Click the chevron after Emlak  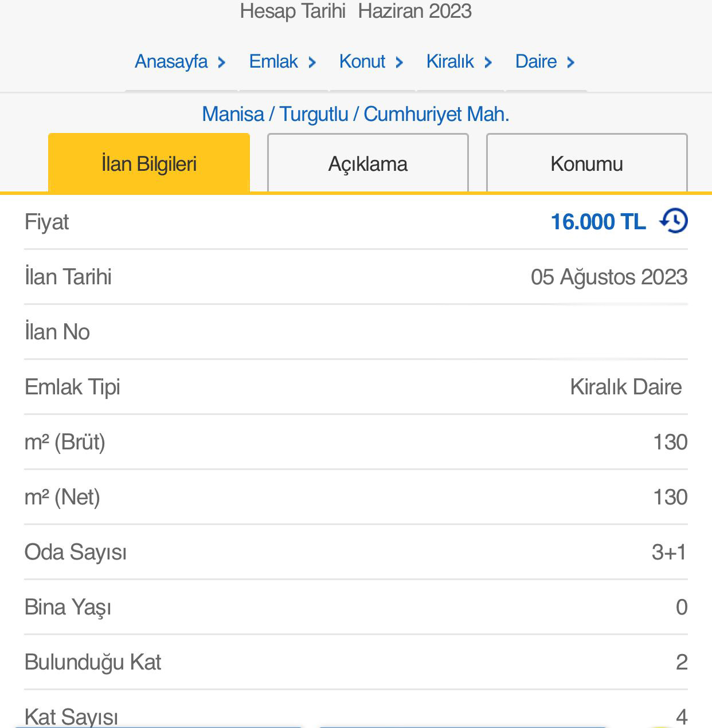pyautogui.click(x=312, y=62)
